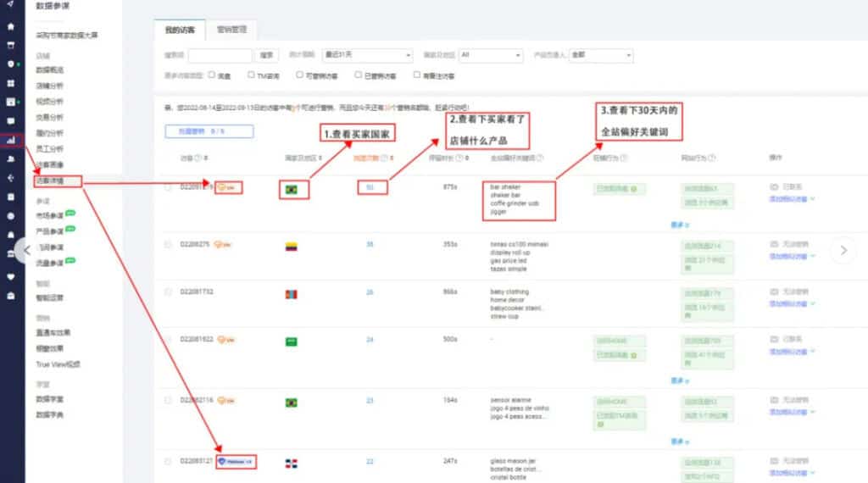Image resolution: width=868 pixels, height=483 pixels.
Task: Open True View视频 in the left menu
Action: point(58,364)
